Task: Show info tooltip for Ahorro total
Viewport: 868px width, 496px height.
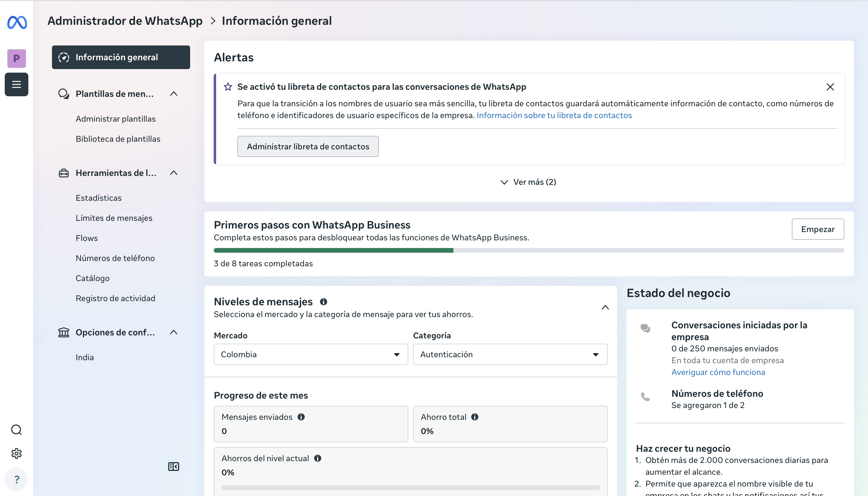Action: pos(474,417)
